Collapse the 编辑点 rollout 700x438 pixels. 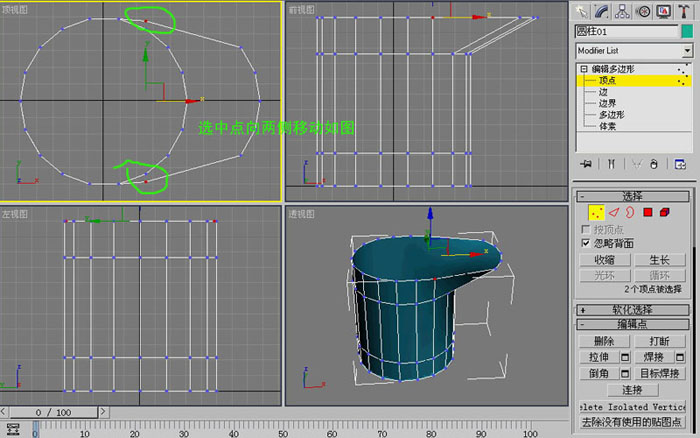[633, 324]
